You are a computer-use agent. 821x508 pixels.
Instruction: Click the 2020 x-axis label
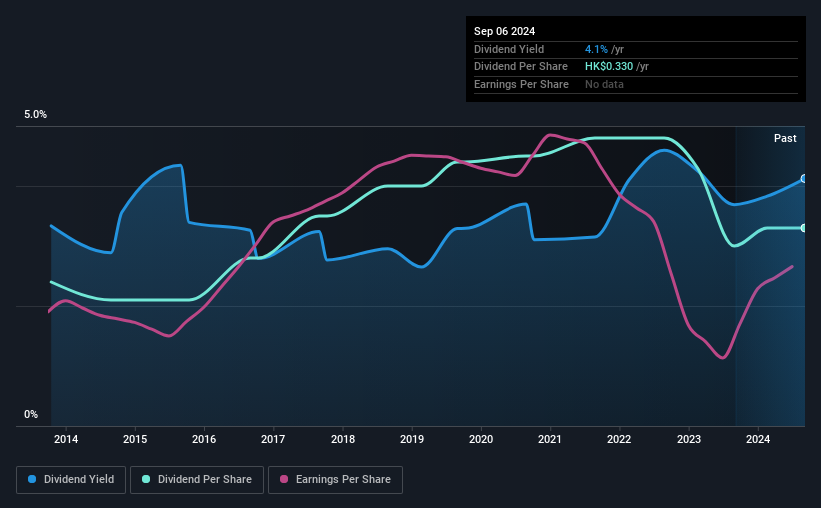pos(481,439)
